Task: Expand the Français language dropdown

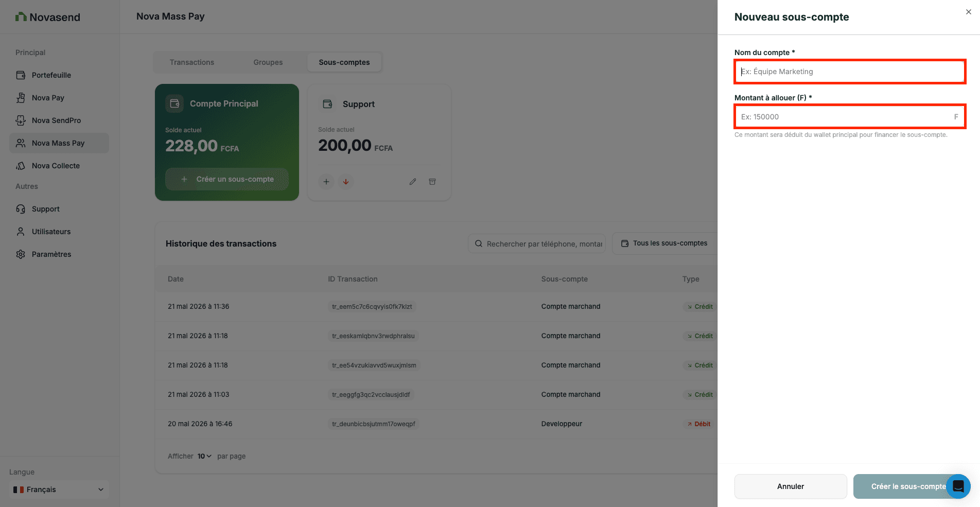Action: [59, 489]
